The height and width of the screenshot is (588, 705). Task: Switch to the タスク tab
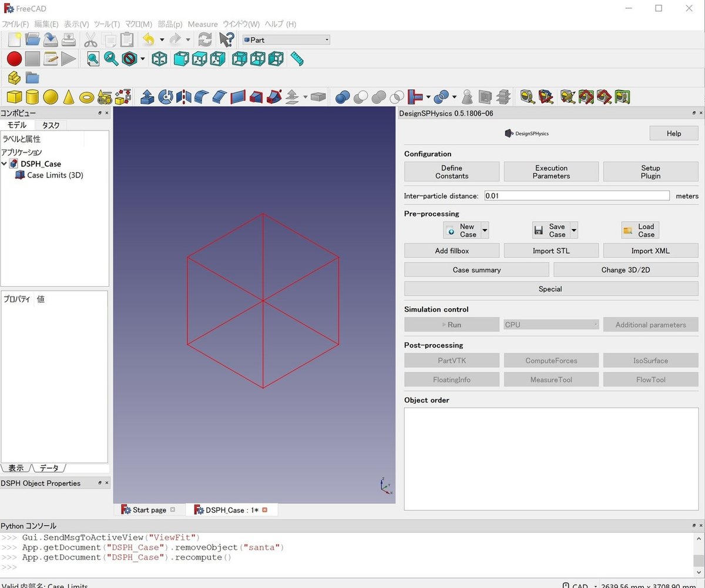pos(51,125)
